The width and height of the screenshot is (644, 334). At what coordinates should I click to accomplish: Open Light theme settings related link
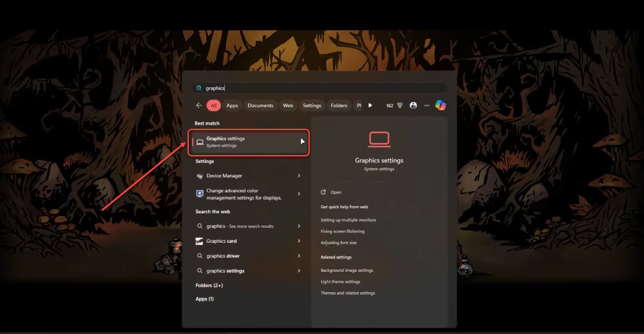(x=340, y=282)
